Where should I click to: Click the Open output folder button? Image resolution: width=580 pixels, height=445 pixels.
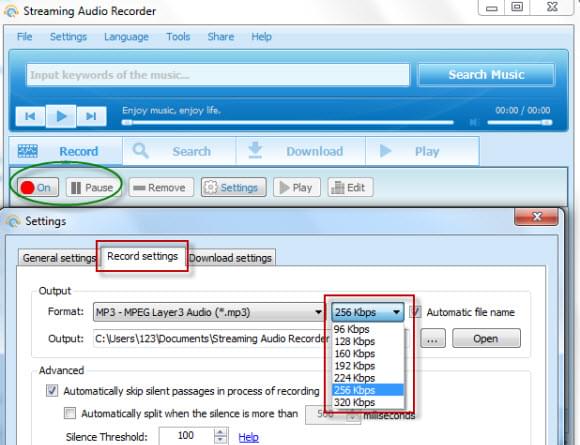point(486,338)
